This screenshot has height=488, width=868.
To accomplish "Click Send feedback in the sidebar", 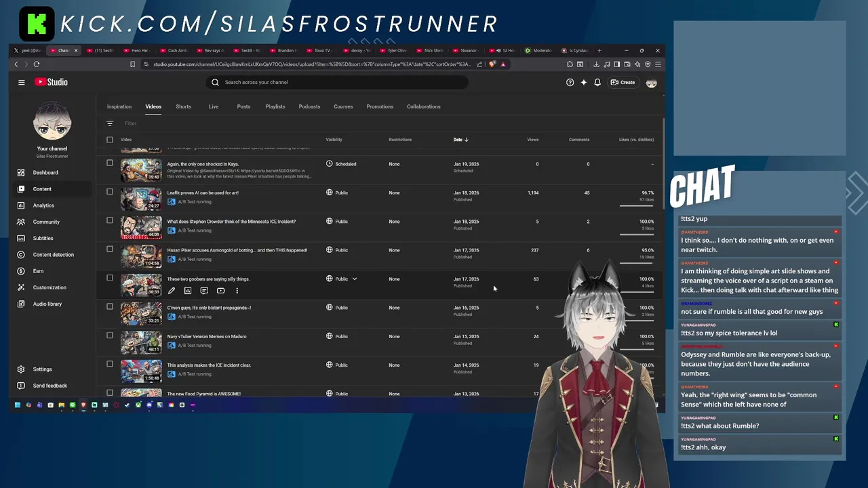I will point(50,386).
